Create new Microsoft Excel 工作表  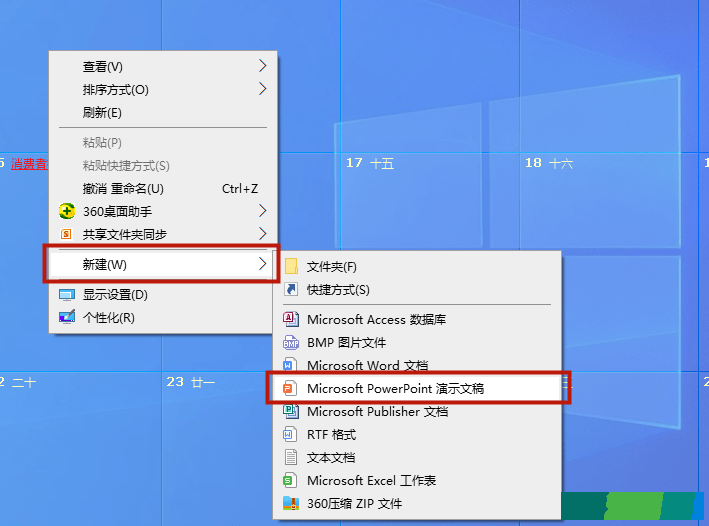417,480
